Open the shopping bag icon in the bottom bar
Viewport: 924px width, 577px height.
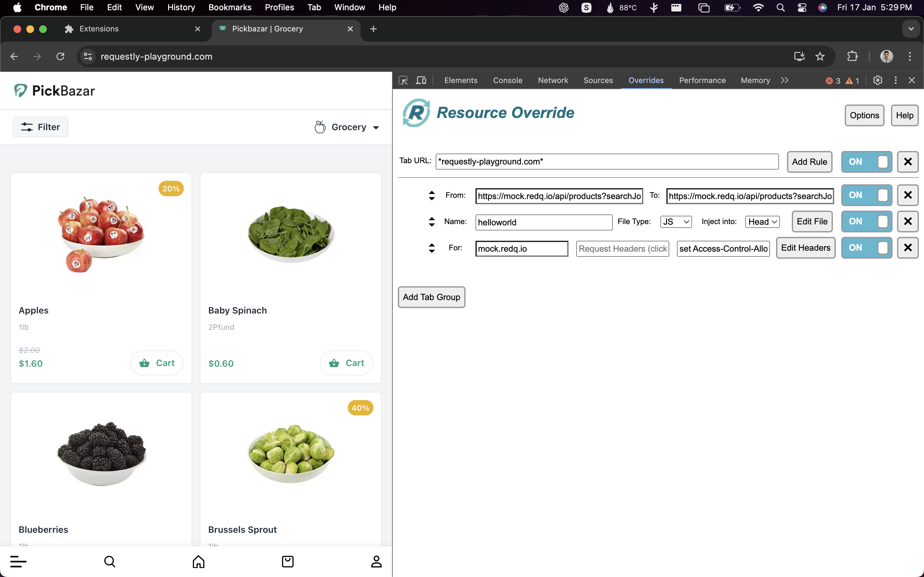[x=287, y=561]
